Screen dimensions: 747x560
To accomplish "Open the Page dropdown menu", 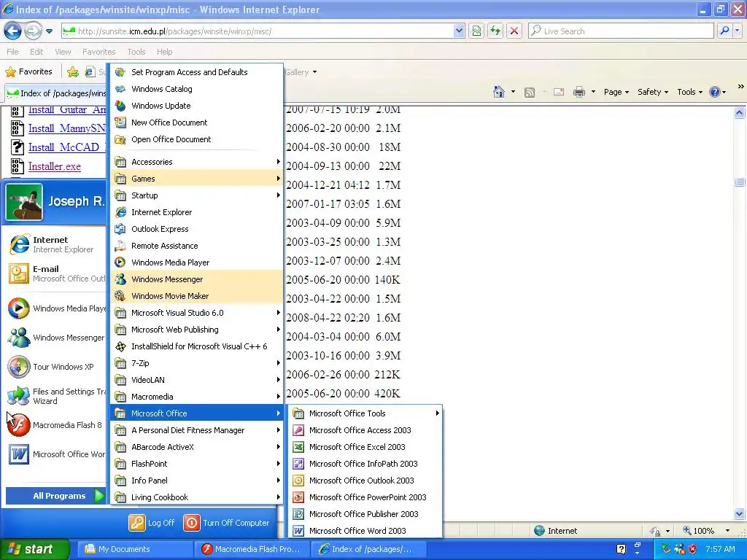I will coord(616,92).
